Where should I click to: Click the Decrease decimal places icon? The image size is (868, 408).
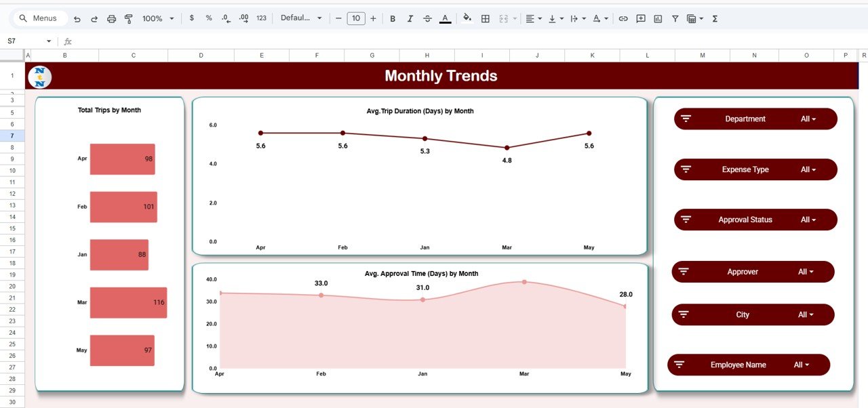(226, 18)
